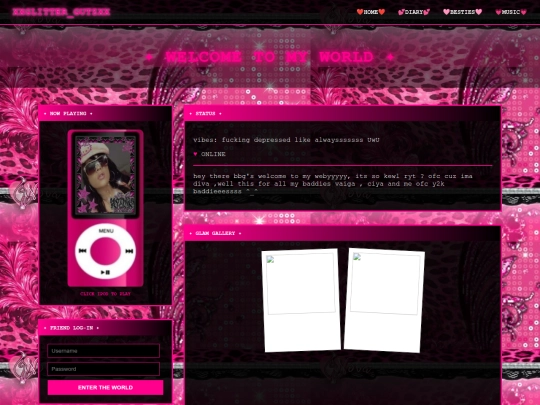
Task: Open the BESTIES nav link
Action: [x=462, y=12]
